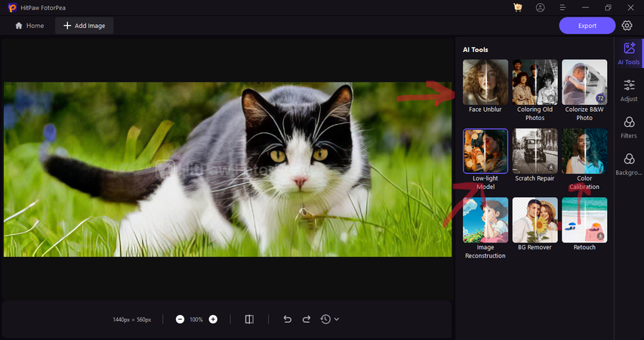The height and width of the screenshot is (340, 644).
Task: Click the Export button
Action: pyautogui.click(x=587, y=26)
